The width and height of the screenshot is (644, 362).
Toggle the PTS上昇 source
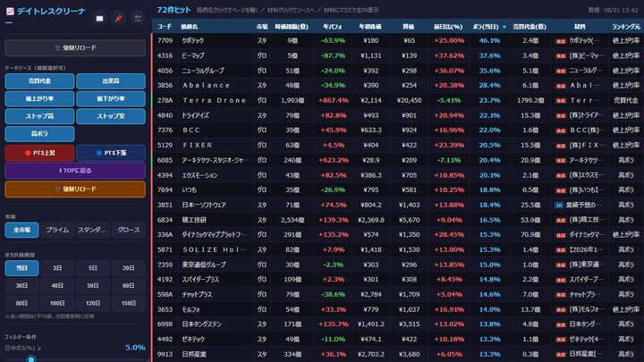(39, 153)
